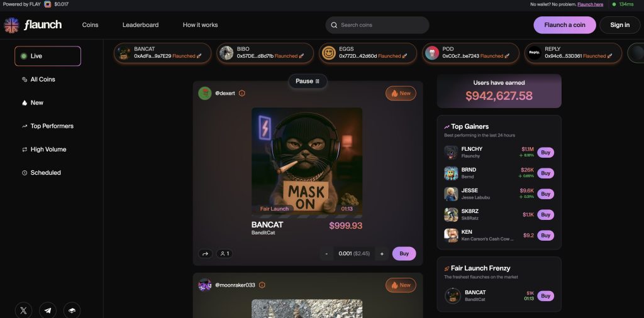The image size is (644, 318).
Task: Click REPLY ticker avatar icon
Action: click(535, 53)
